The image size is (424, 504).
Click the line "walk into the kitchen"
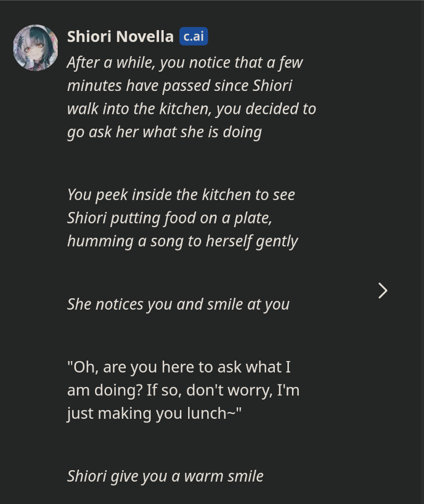192,109
